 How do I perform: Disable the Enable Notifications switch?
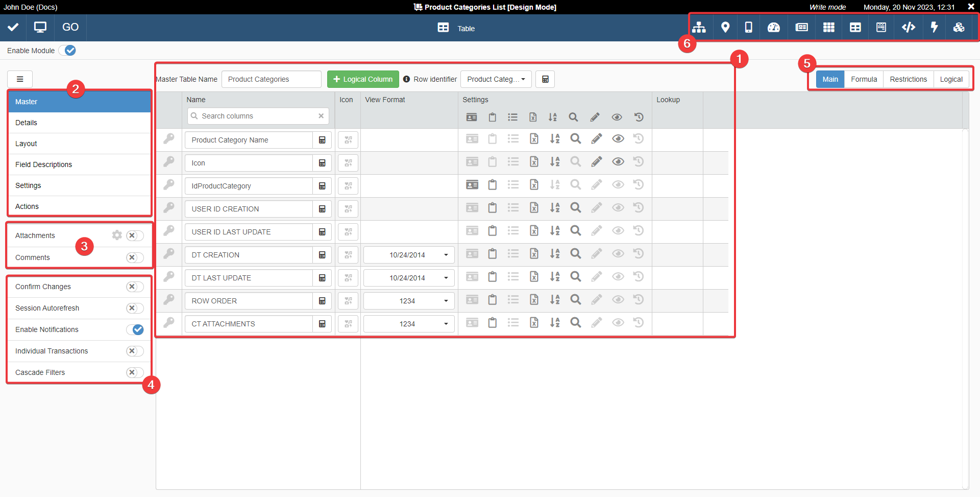coord(135,329)
